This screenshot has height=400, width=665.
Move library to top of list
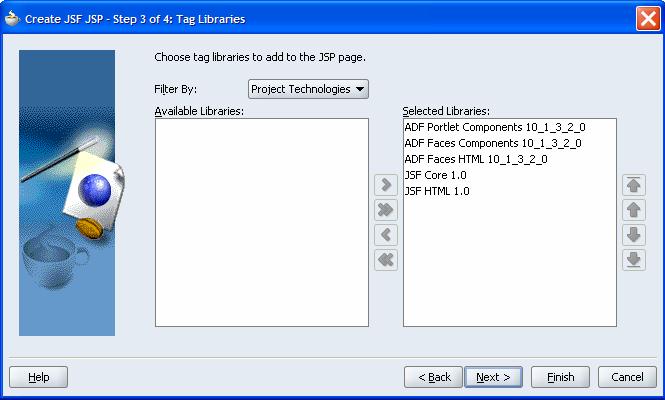click(x=632, y=185)
